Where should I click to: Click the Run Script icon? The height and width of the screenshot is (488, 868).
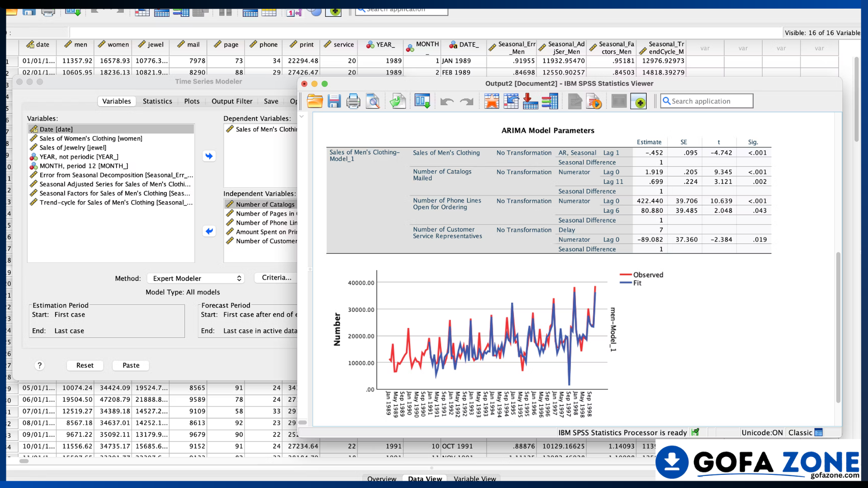tap(594, 101)
